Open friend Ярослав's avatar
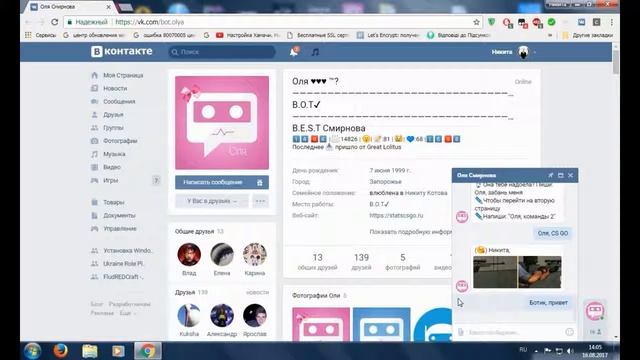Image resolution: width=640 pixels, height=360 pixels. click(x=255, y=315)
